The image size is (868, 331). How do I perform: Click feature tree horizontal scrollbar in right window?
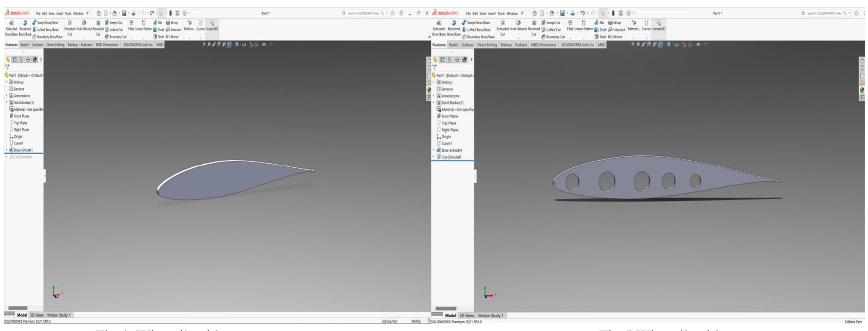(x=446, y=309)
